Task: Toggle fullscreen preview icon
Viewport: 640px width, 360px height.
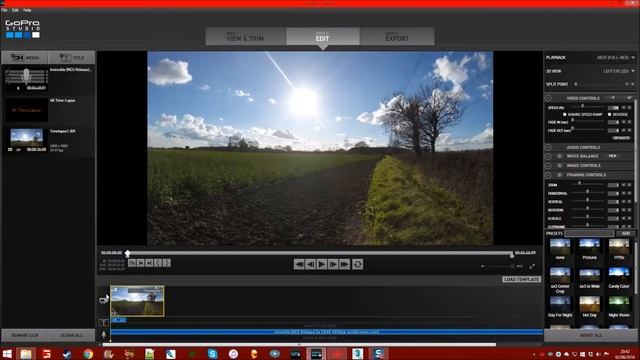Action: click(x=532, y=266)
